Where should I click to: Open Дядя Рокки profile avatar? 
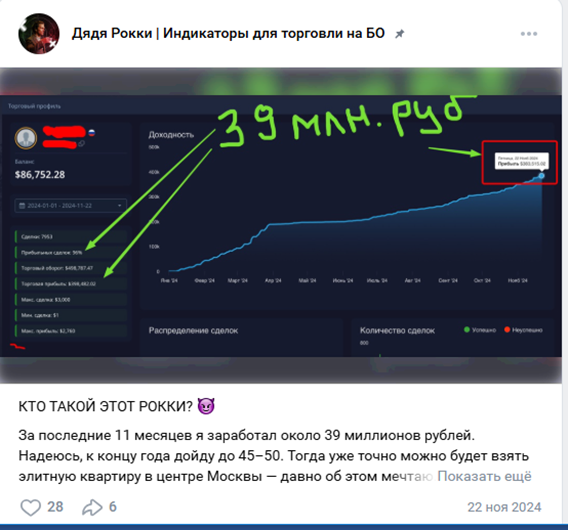click(x=39, y=34)
